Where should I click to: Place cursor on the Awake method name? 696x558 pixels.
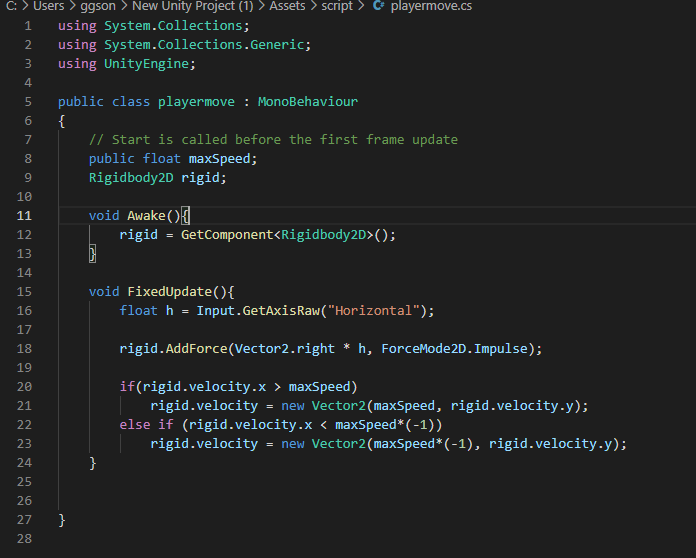(146, 216)
